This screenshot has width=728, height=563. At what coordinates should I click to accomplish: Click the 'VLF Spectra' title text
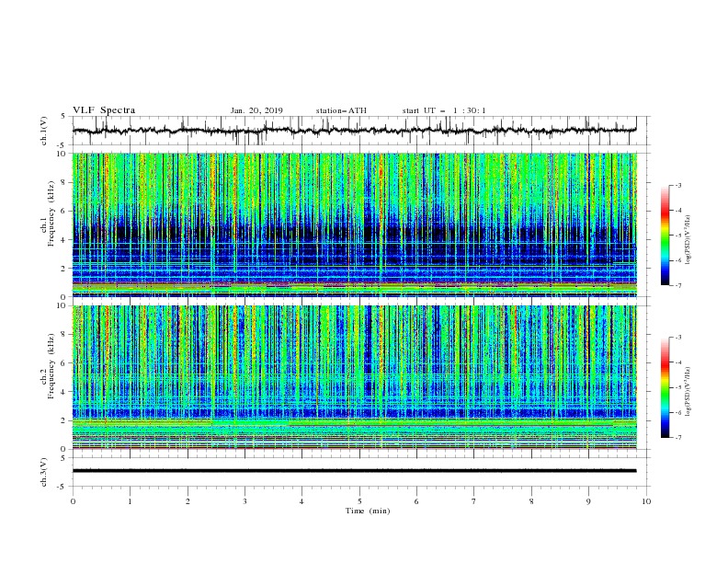[104, 110]
